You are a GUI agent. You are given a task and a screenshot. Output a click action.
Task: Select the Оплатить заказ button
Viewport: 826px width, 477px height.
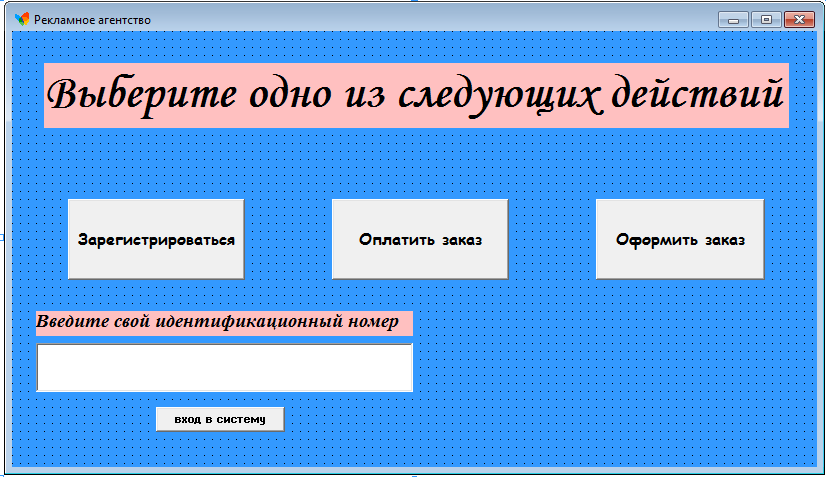[420, 239]
